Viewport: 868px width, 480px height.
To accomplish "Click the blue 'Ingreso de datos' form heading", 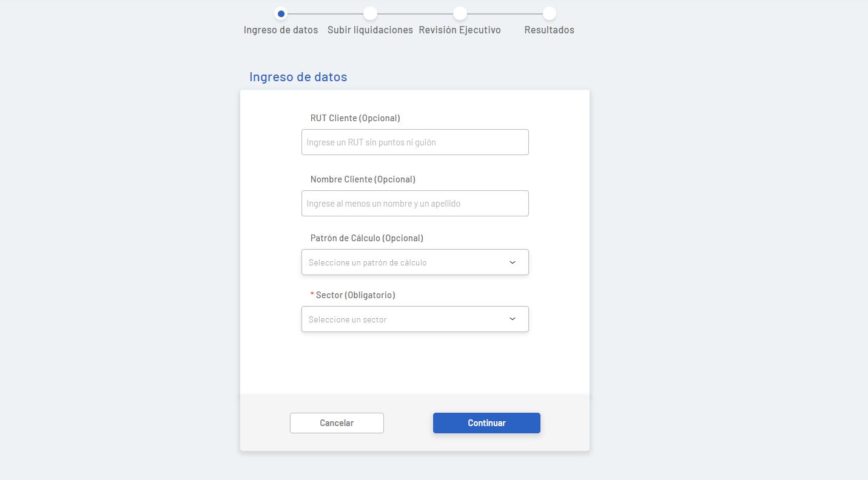I will (x=298, y=77).
